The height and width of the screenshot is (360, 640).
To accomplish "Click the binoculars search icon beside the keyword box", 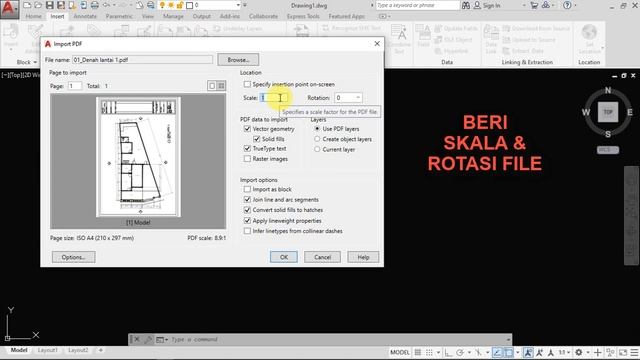I will [466, 5].
